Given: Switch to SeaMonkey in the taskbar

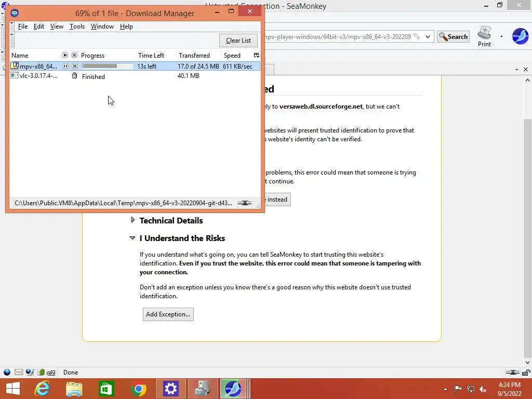Looking at the screenshot, I should point(232,389).
